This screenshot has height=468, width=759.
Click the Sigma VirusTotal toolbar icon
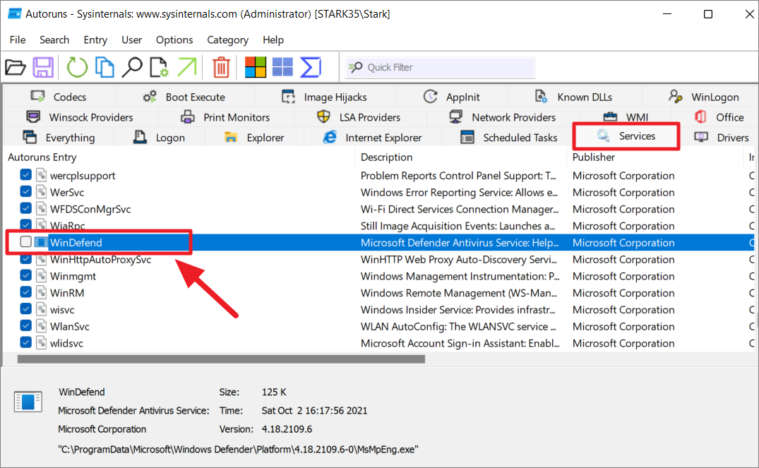310,67
